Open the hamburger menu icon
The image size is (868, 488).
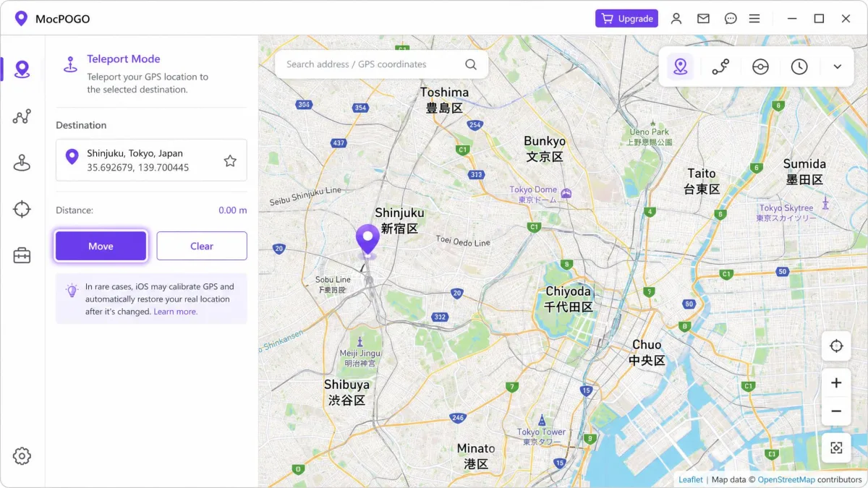(x=754, y=19)
